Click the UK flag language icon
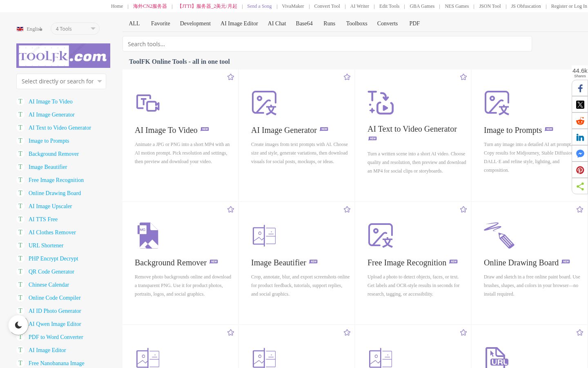The height and width of the screenshot is (368, 588). click(20, 29)
